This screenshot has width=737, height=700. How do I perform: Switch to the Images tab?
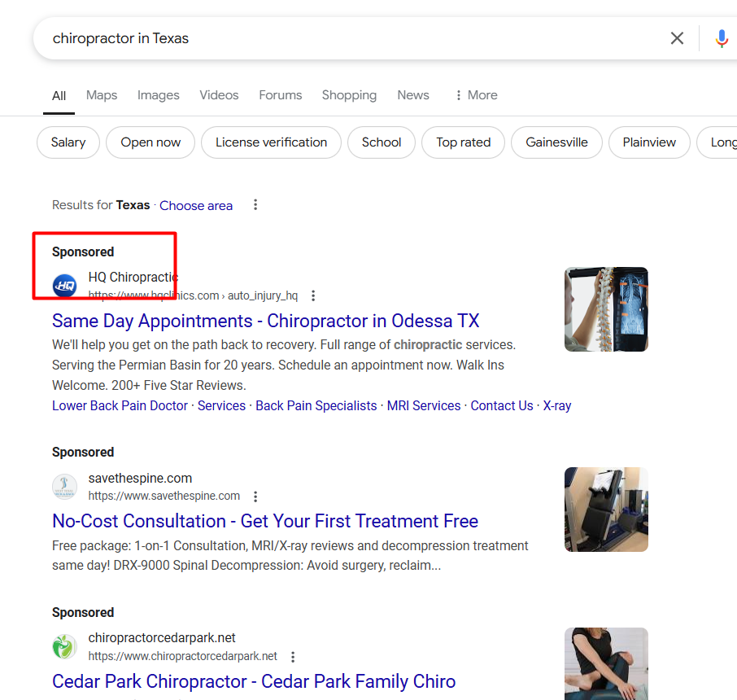click(x=159, y=95)
